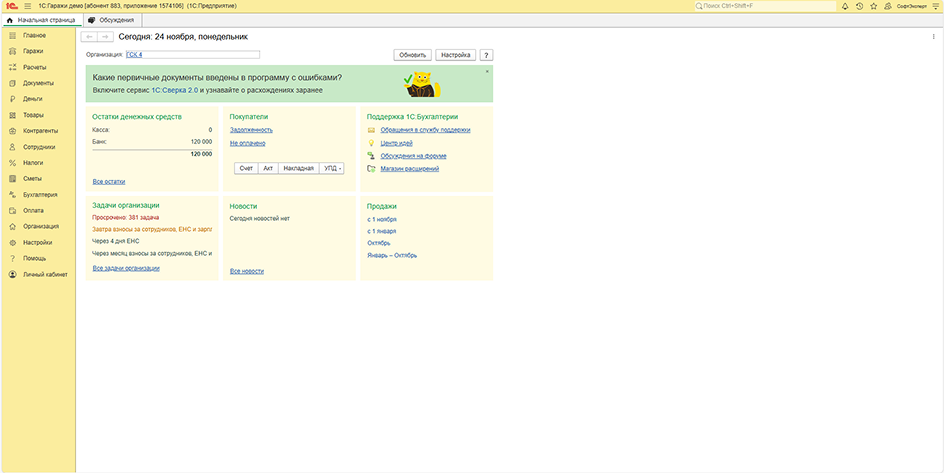Viewport: 944px width, 473px height.
Task: Open the main hamburger menu icon
Action: [x=27, y=6]
